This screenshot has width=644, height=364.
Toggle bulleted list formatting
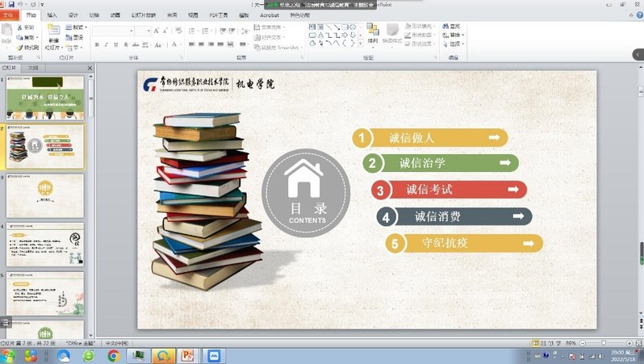click(193, 31)
